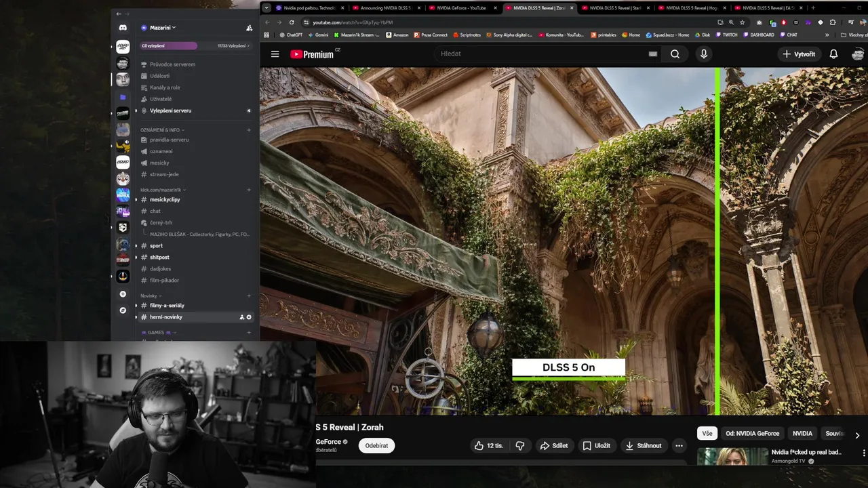Switch to Nvidia pod palbou browser tab
The width and height of the screenshot is (868, 488).
(x=309, y=8)
